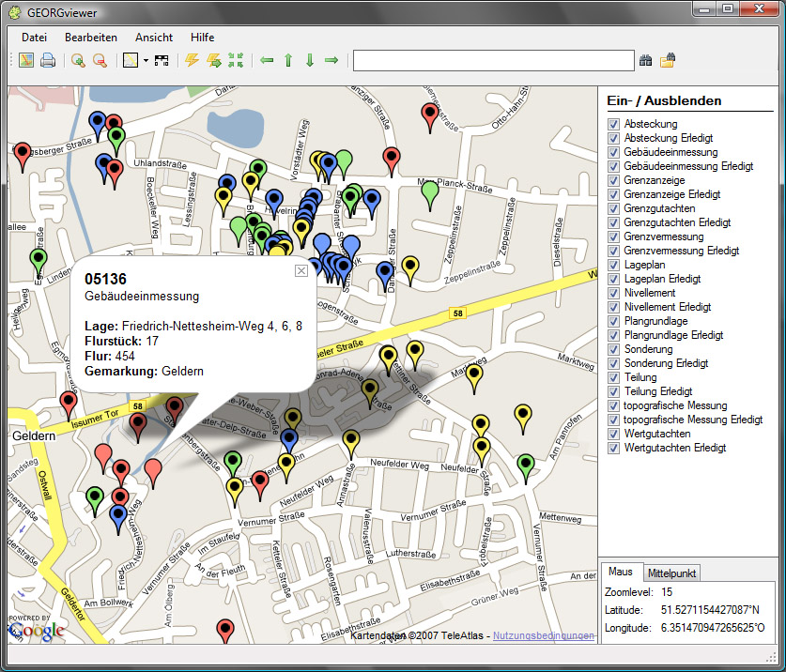This screenshot has width=786, height=672.
Task: Toggle Absteckung Erledigt checkbox
Action: (613, 138)
